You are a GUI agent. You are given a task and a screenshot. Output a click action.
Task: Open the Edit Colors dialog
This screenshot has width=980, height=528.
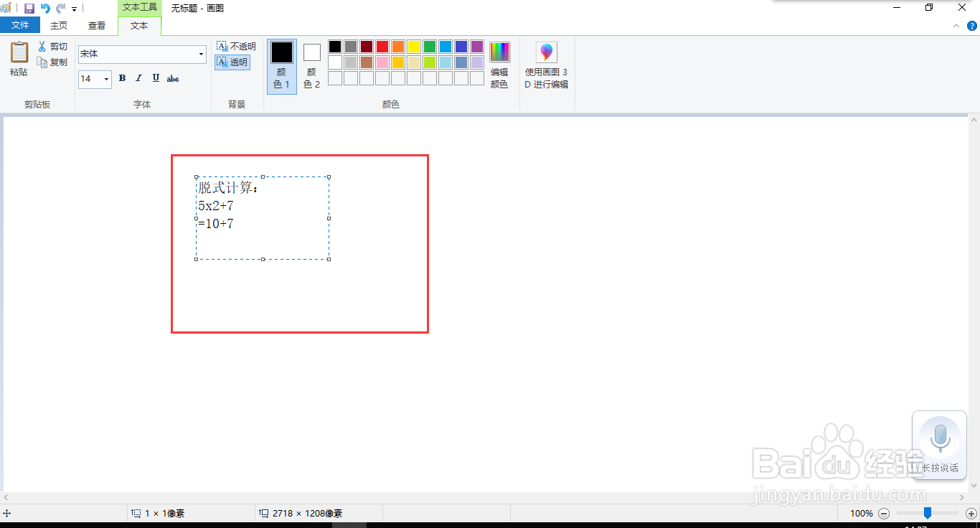[499, 65]
